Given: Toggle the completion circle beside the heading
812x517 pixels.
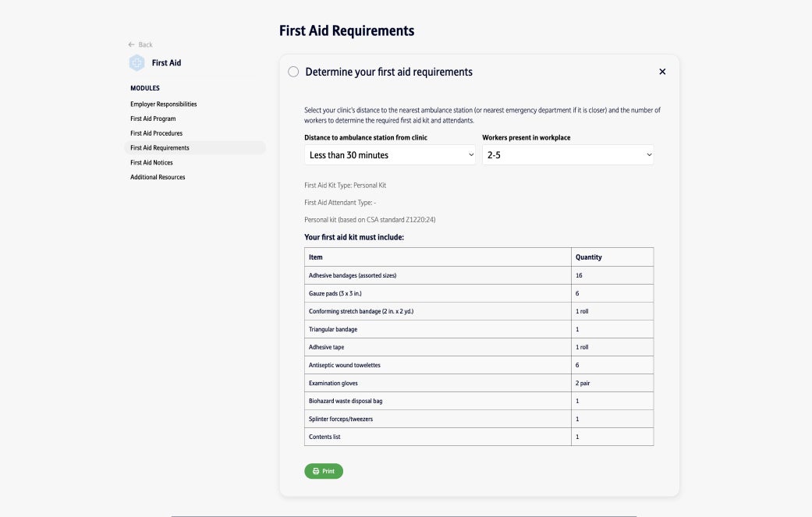Looking at the screenshot, I should click(293, 72).
